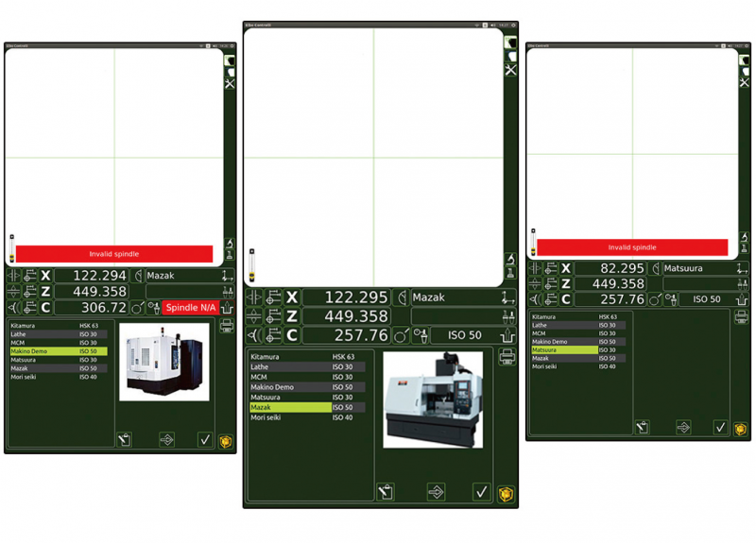This screenshot has width=756, height=543.
Task: Click the X axis symmetry icon in center window
Action: click(x=253, y=297)
